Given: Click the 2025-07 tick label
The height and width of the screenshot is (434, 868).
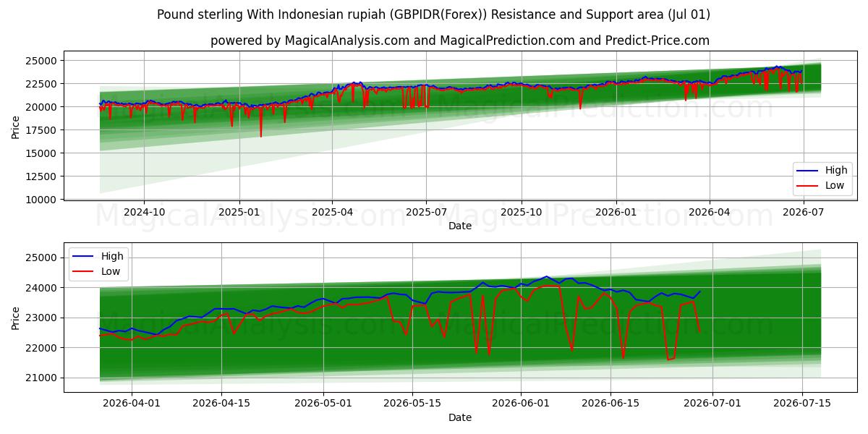Looking at the screenshot, I should coord(426,211).
